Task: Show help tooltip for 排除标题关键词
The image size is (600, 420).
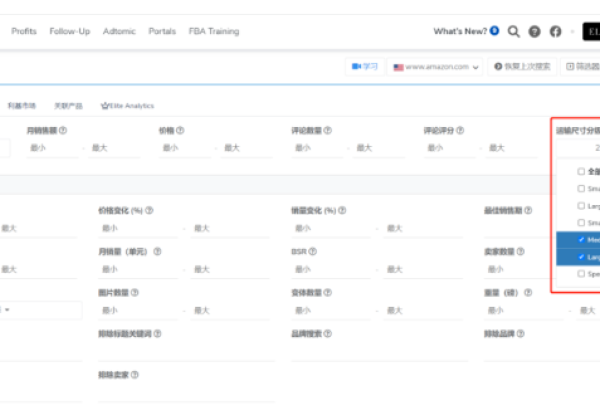Action: (157, 334)
